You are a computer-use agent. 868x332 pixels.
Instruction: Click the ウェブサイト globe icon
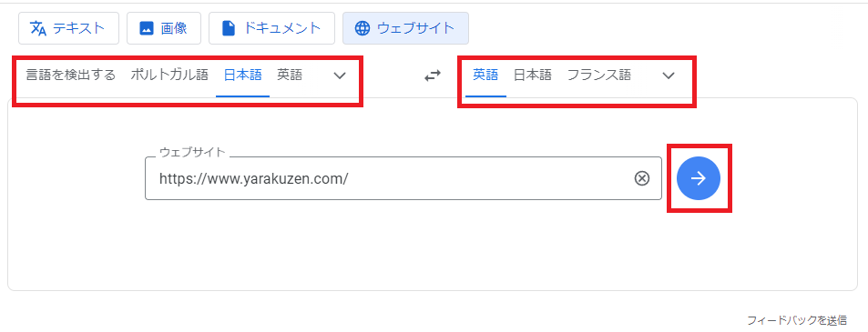click(362, 28)
